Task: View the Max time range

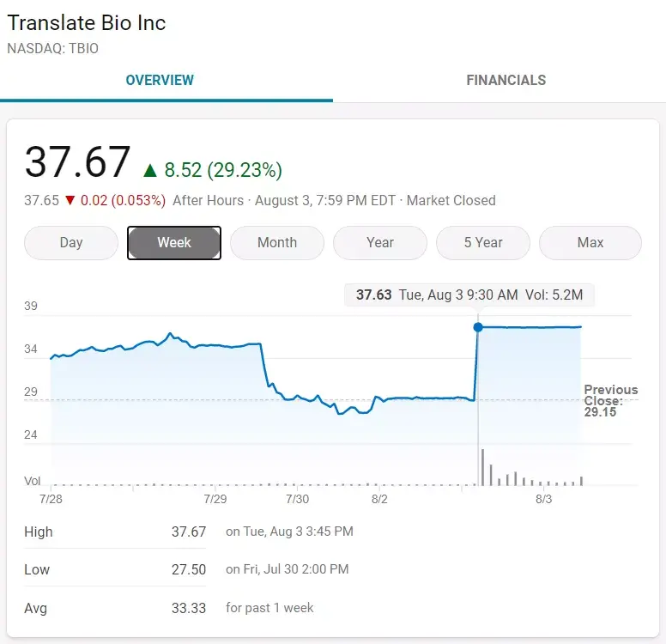Action: click(x=590, y=243)
